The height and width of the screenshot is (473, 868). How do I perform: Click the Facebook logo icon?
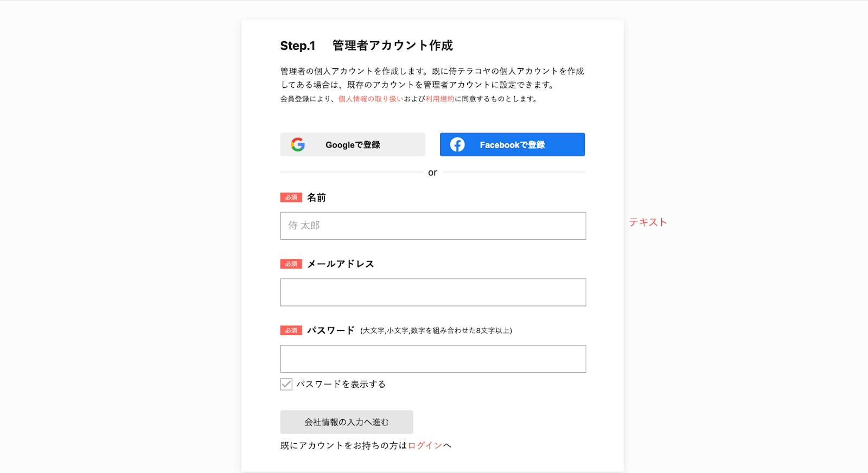click(457, 144)
